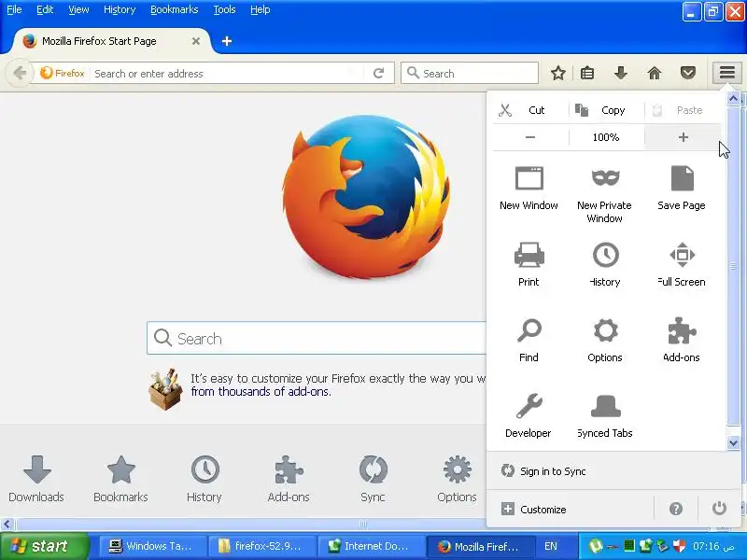Open Synced Tabs in menu panel
Screen dimensions: 747x560
(x=605, y=415)
